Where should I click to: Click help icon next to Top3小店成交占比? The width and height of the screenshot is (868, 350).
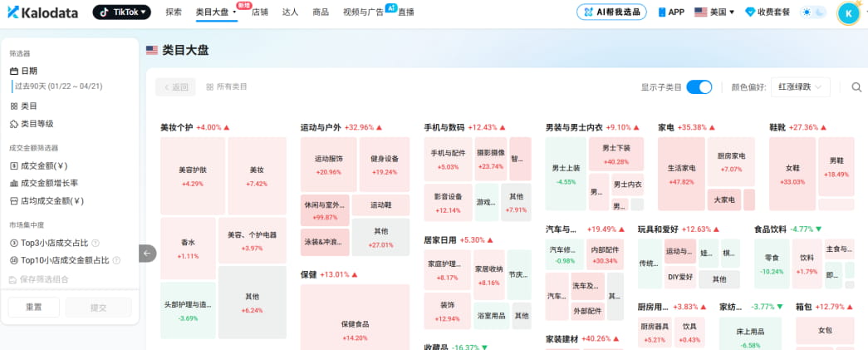coord(96,243)
